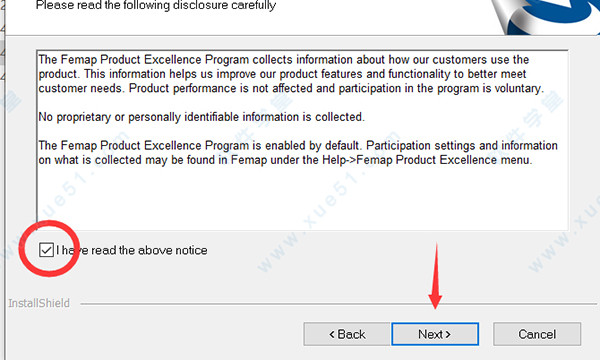This screenshot has height=360, width=600.
Task: Return to the previous step with Back
Action: (x=347, y=334)
